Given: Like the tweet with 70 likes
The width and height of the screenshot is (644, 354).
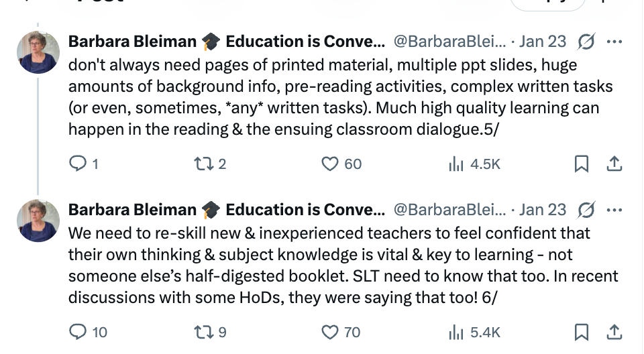Looking at the screenshot, I should [330, 331].
